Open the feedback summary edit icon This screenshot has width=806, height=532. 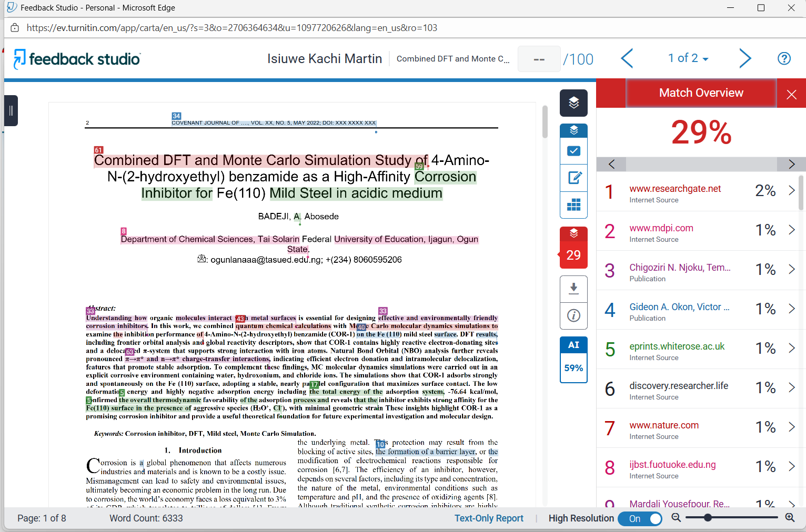click(573, 178)
